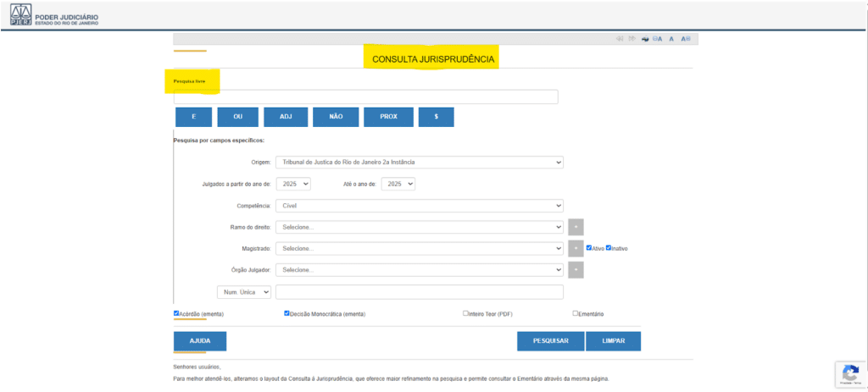Reset font size with the plain A icon
This screenshot has height=392, width=868.
click(x=671, y=39)
